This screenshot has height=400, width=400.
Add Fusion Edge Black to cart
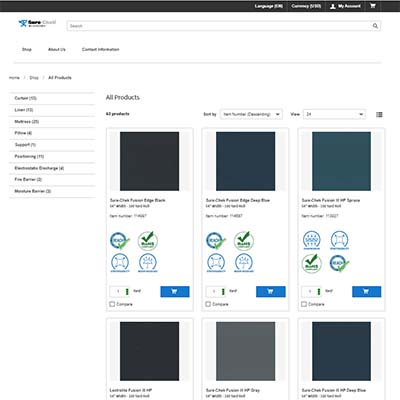click(175, 292)
